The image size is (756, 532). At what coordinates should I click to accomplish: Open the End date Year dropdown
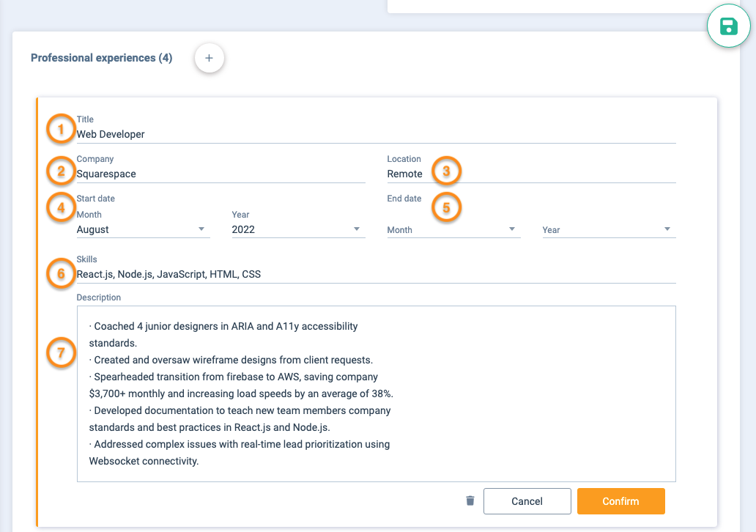click(x=609, y=229)
